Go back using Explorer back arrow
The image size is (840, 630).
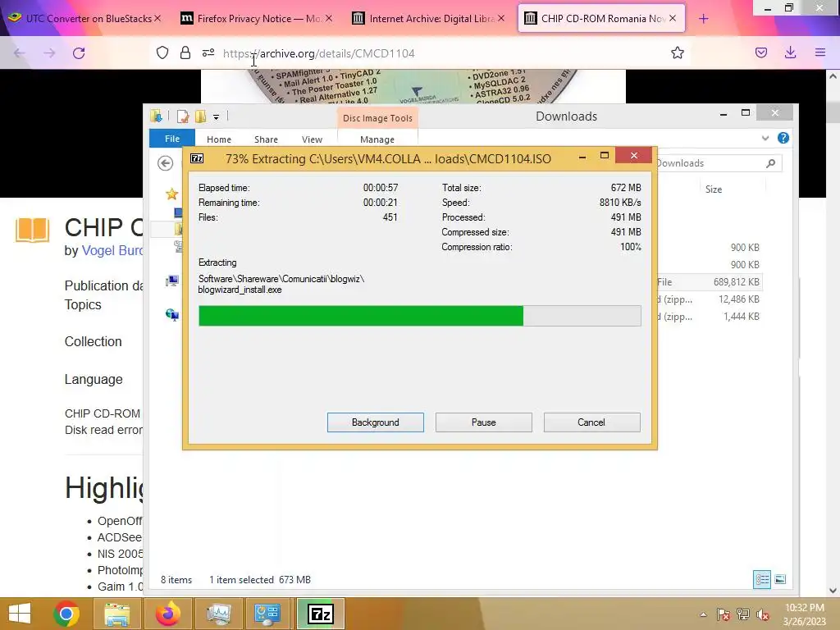pos(166,163)
